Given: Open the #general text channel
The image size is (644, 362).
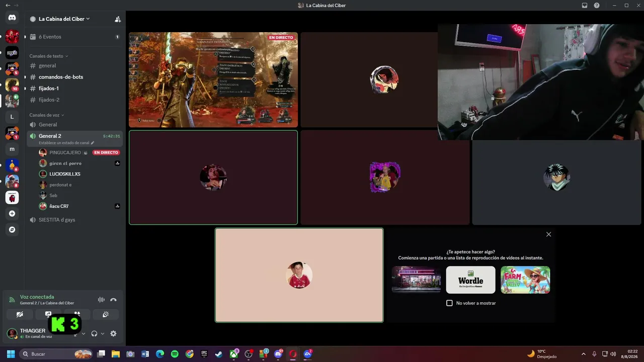Looking at the screenshot, I should (x=74, y=65).
